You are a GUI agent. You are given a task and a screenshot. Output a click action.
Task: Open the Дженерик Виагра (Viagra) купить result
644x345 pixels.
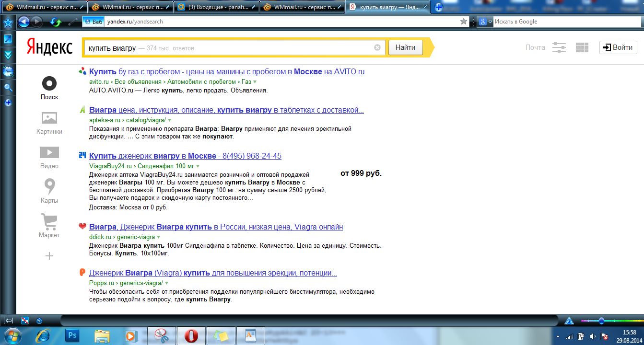pyautogui.click(x=213, y=273)
